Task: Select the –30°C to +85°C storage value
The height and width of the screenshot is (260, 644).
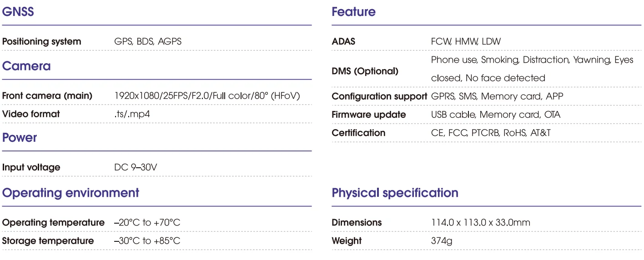Action: 147,241
